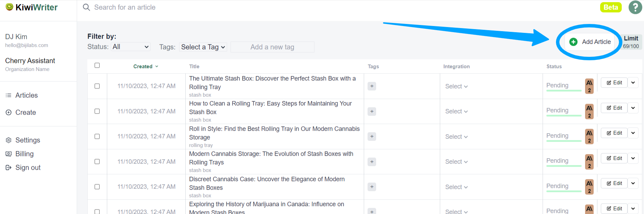Click the Sign out icon
This screenshot has height=214, width=644.
point(9,167)
